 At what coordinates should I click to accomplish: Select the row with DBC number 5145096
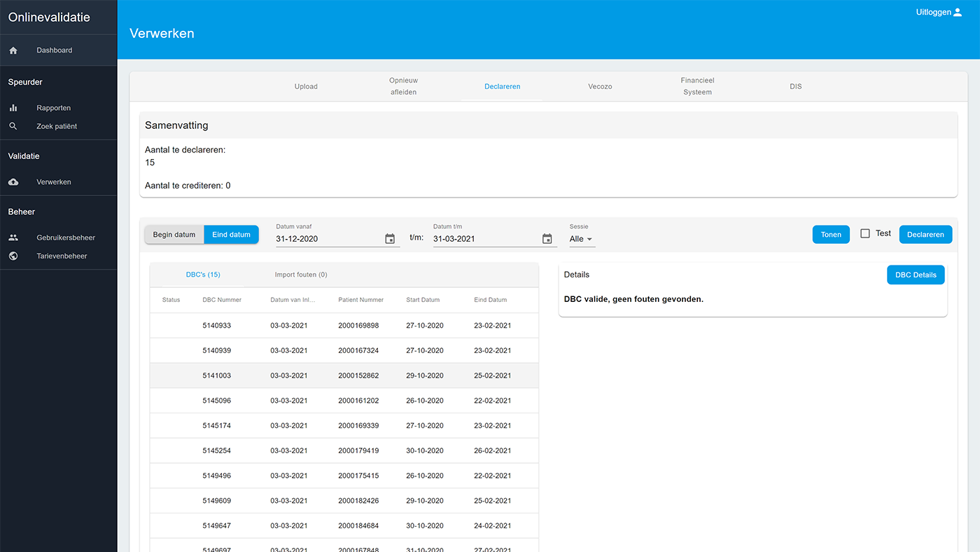click(344, 401)
